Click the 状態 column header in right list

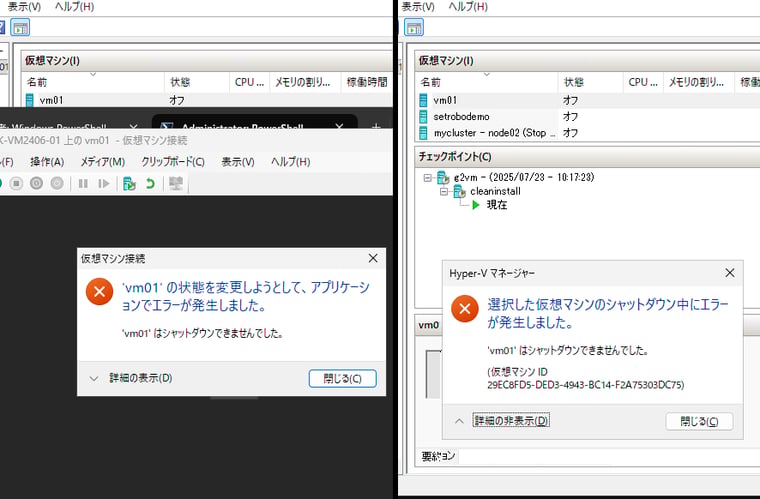pos(590,82)
